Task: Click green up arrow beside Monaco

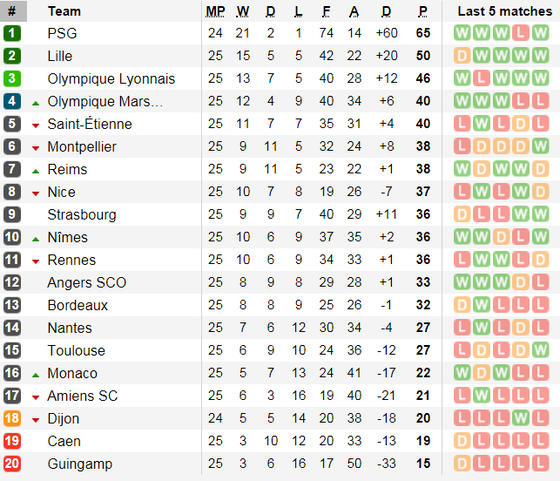Action: (35, 375)
